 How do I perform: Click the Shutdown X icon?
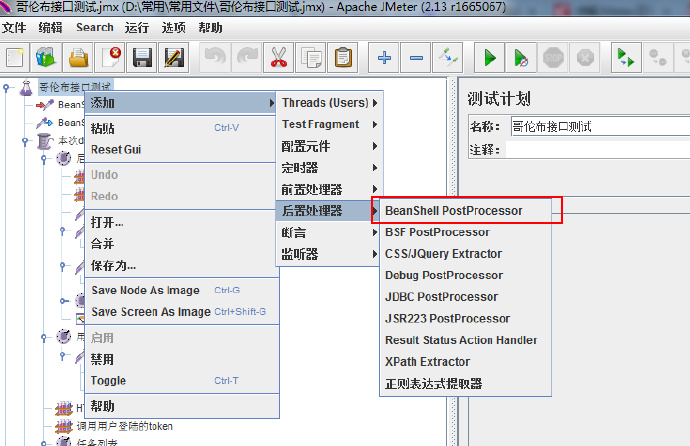pos(585,58)
